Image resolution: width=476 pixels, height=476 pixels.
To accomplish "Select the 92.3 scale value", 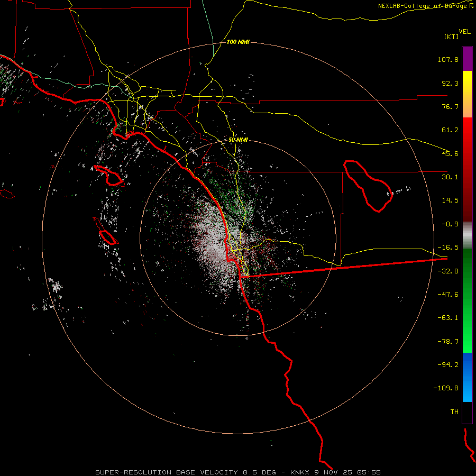I will tap(450, 83).
